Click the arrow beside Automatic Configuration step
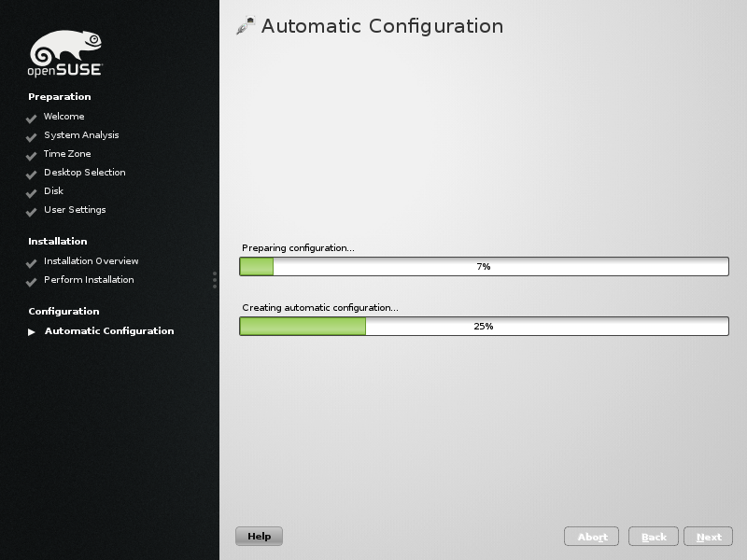 [x=31, y=331]
